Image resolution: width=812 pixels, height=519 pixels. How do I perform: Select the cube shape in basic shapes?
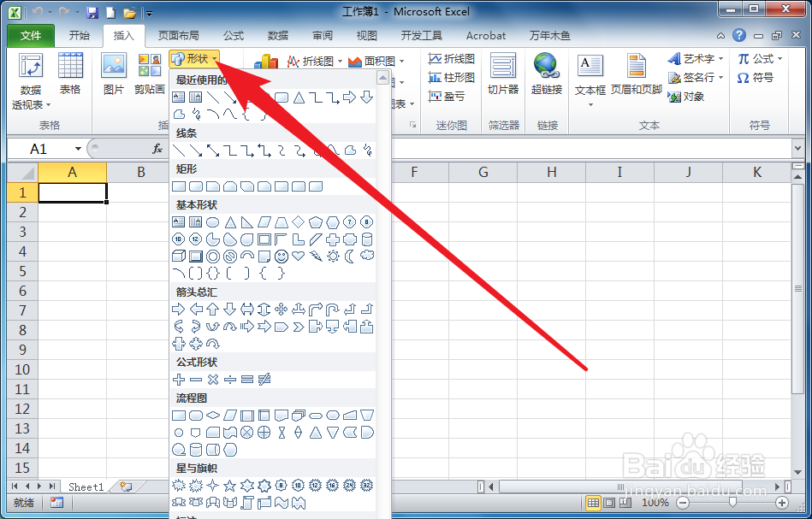[x=179, y=257]
